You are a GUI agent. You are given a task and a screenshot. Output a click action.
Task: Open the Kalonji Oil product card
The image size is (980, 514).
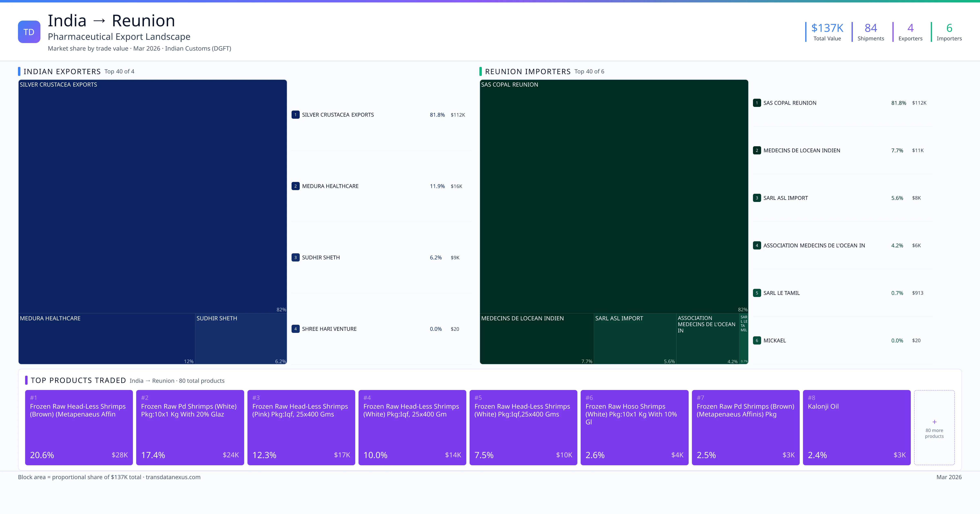(x=856, y=427)
